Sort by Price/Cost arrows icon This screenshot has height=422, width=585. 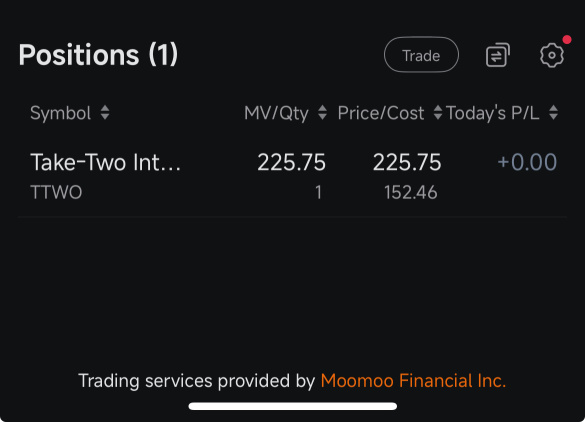tap(438, 113)
